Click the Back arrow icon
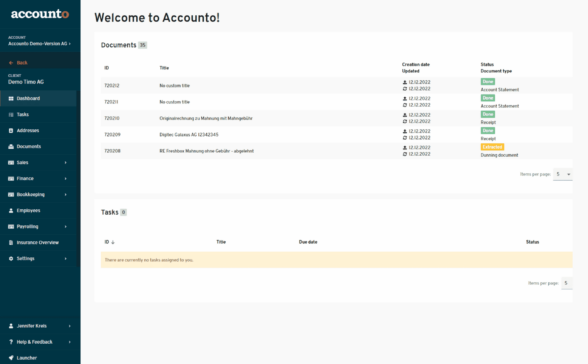The height and width of the screenshot is (364, 588). point(11,63)
